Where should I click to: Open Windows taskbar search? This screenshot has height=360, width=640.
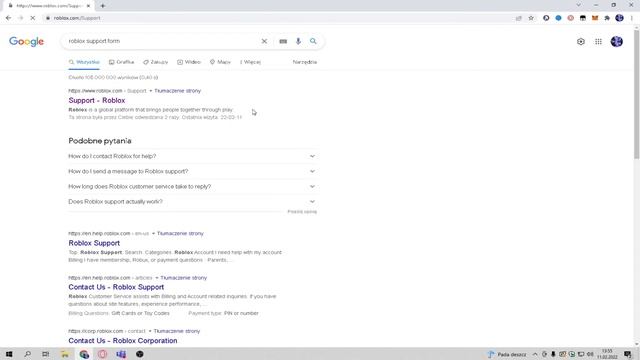click(x=27, y=354)
